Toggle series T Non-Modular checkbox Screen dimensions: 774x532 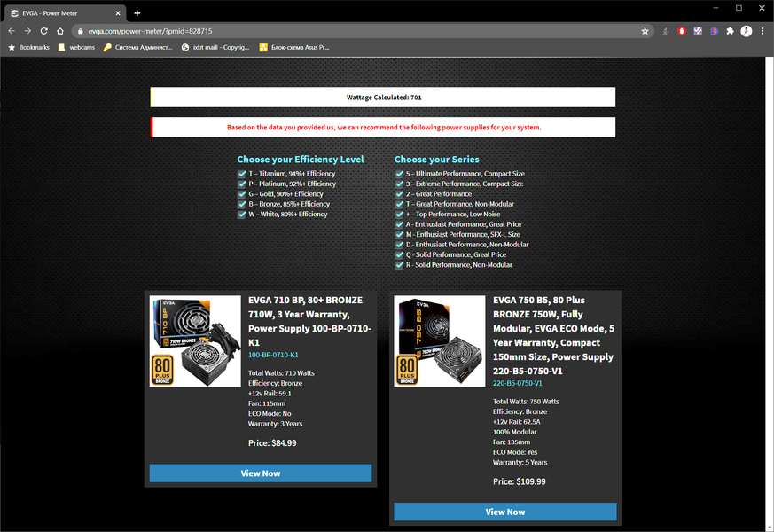399,204
